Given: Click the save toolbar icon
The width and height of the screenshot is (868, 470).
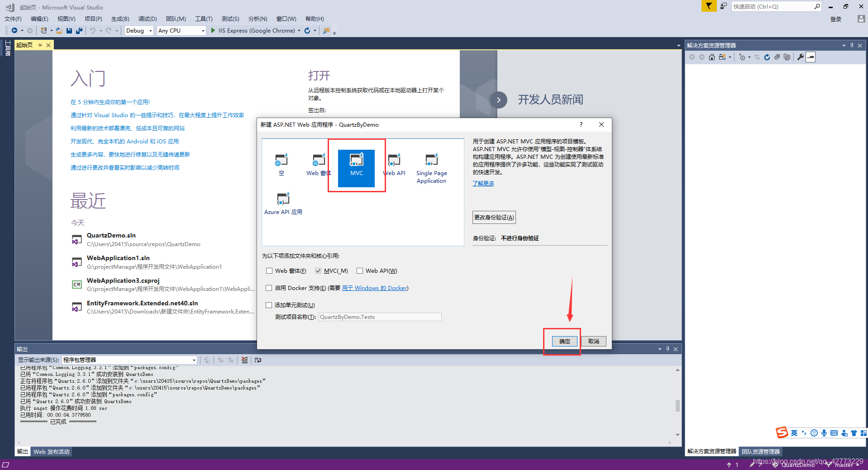Looking at the screenshot, I should 69,30.
